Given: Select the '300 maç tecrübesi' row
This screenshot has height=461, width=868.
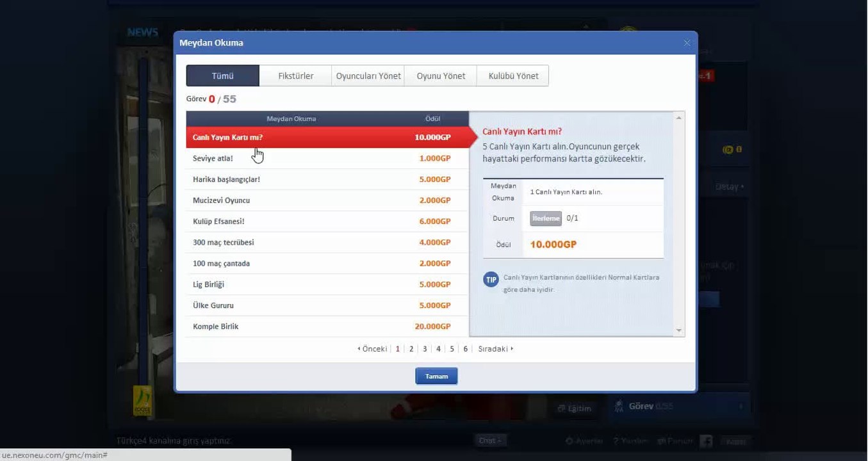Looking at the screenshot, I should click(327, 242).
